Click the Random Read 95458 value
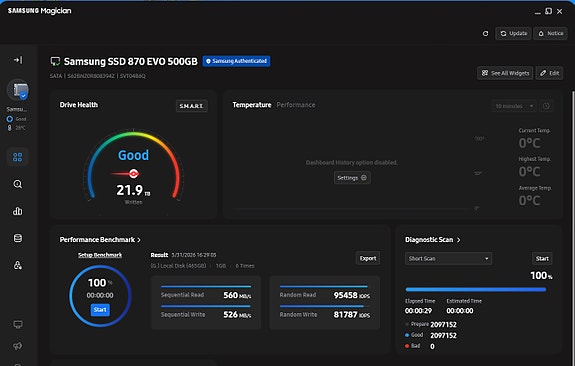This screenshot has height=366, width=575. tap(351, 295)
